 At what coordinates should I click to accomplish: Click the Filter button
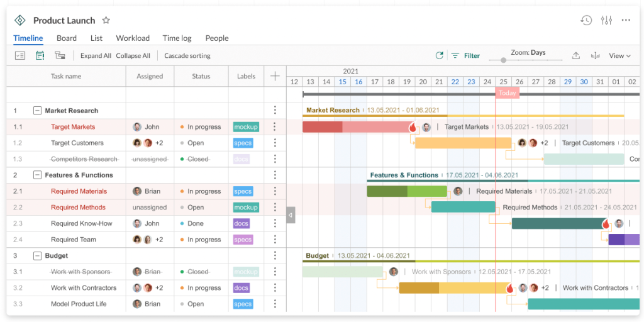[465, 56]
